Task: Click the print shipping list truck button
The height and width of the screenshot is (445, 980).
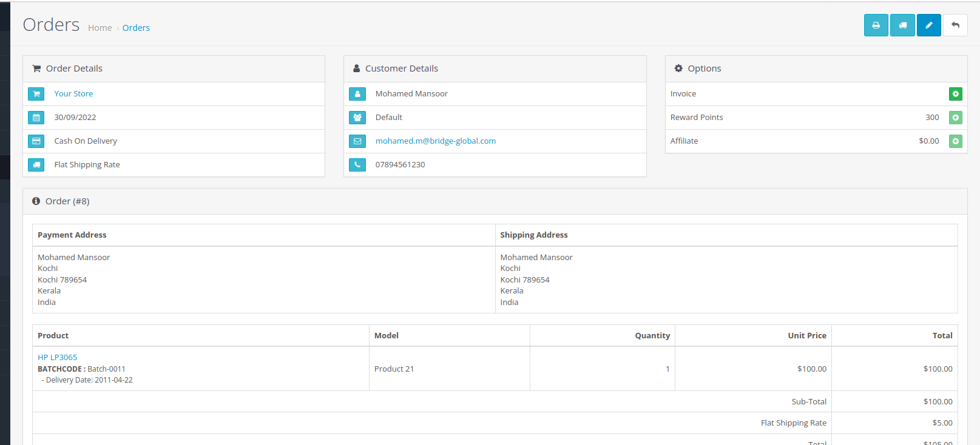Action: (x=902, y=25)
